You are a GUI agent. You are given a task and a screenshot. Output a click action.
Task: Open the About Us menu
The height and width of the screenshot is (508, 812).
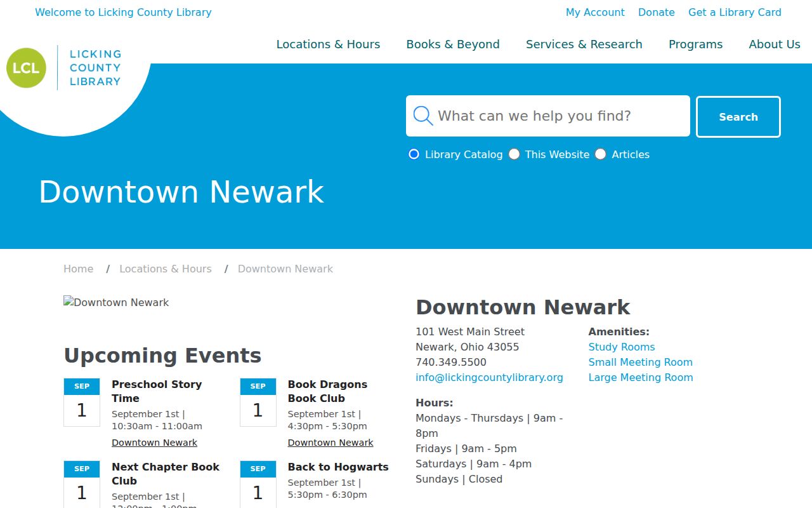(775, 44)
